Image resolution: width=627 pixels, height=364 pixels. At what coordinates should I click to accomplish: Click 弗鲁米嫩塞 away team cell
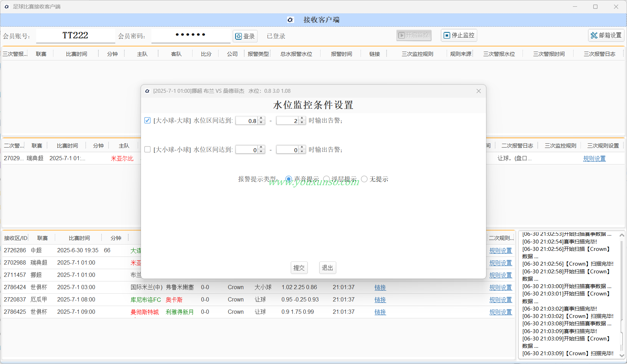tap(180, 287)
